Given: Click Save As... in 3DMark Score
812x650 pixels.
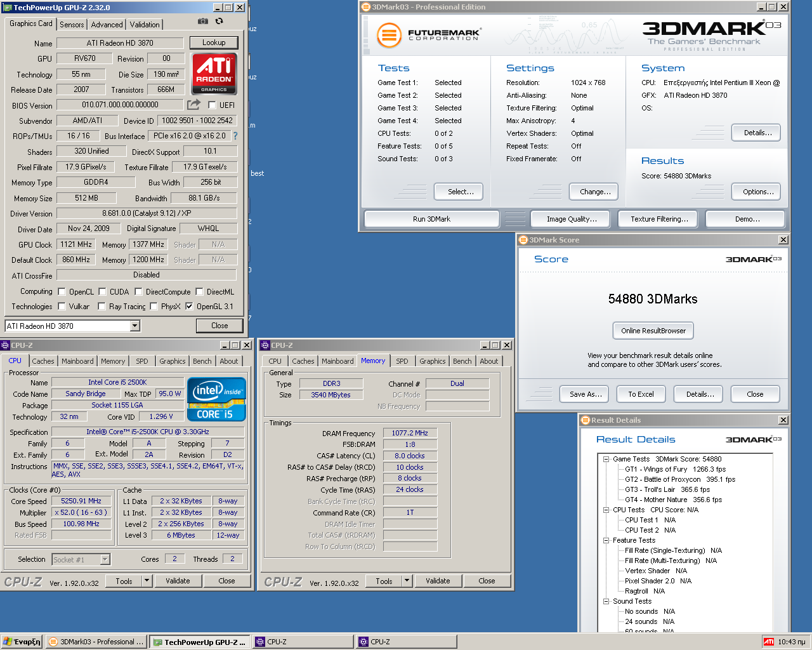Looking at the screenshot, I should tap(585, 394).
